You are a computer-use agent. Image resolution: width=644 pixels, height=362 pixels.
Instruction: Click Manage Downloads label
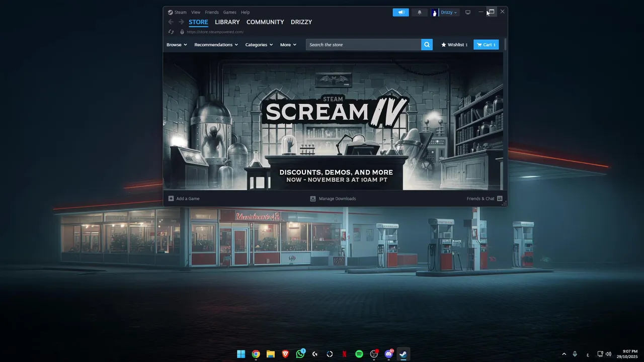[337, 199]
